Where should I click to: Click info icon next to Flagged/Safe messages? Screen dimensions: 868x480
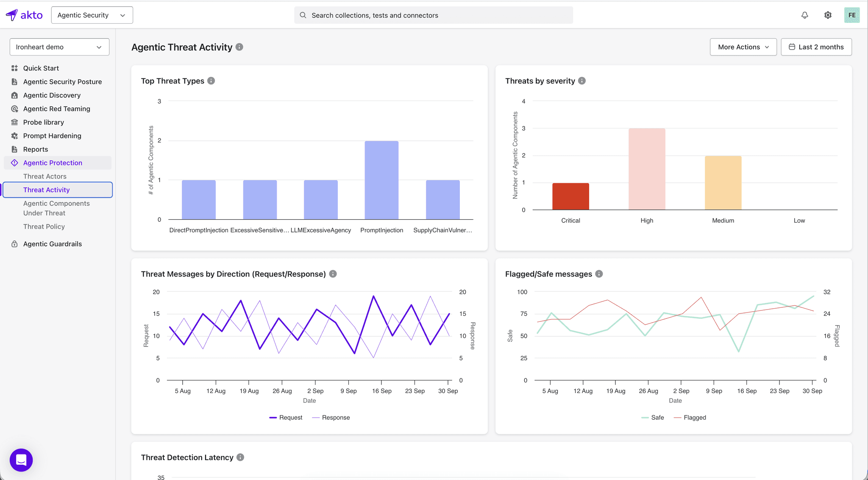tap(599, 274)
